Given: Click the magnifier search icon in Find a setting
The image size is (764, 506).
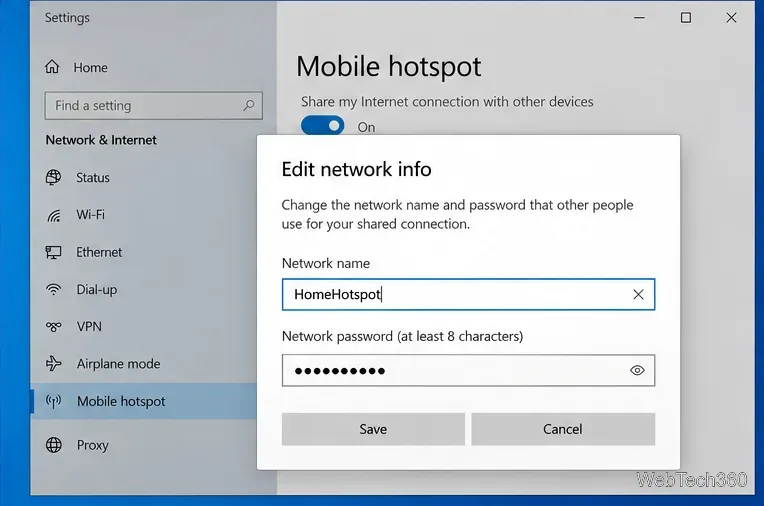Looking at the screenshot, I should 248,105.
